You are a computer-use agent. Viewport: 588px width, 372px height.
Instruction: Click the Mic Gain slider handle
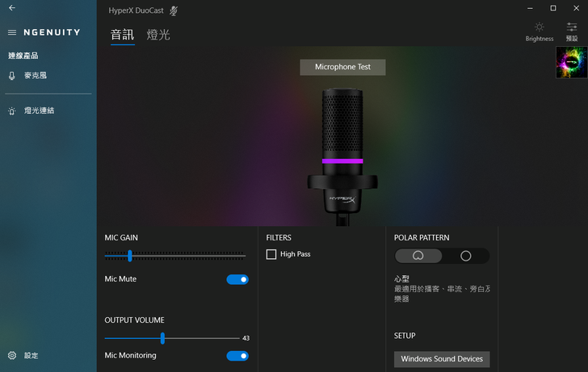tap(129, 256)
